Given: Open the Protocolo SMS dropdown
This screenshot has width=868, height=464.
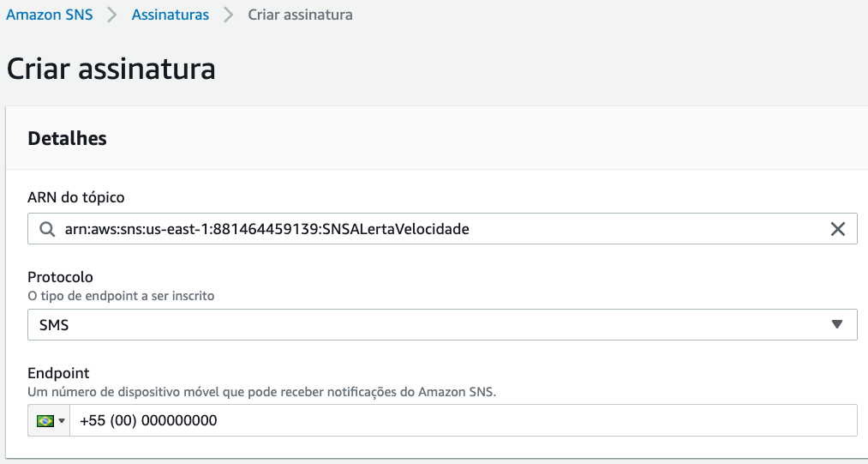Looking at the screenshot, I should (442, 325).
